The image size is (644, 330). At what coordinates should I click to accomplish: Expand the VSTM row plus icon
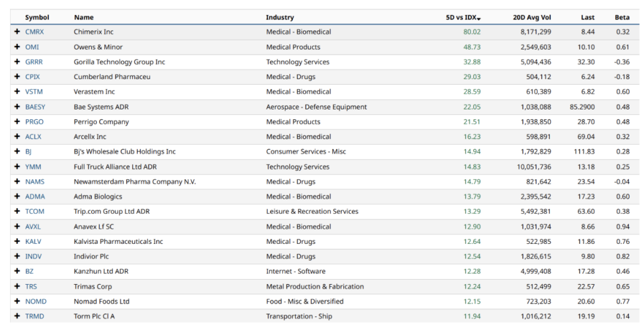click(x=17, y=92)
